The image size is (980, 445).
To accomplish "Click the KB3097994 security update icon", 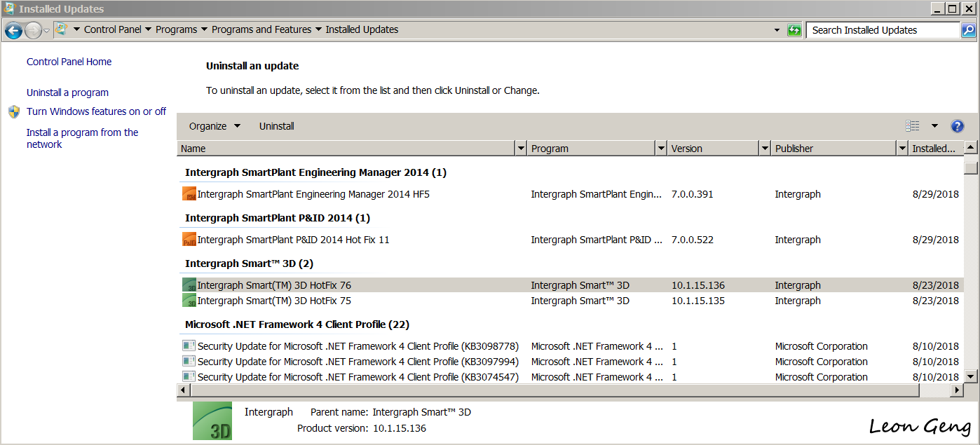I will pyautogui.click(x=189, y=362).
